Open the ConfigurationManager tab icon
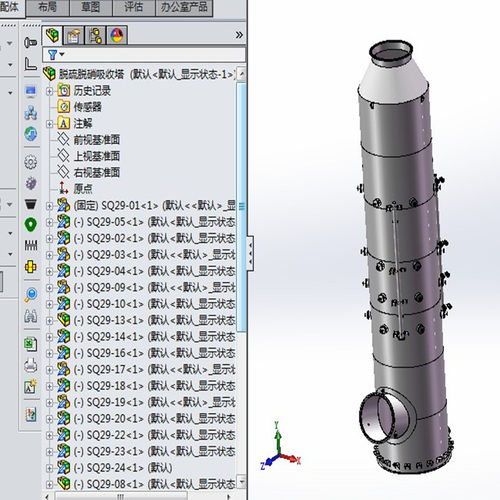500x500 pixels. click(95, 36)
